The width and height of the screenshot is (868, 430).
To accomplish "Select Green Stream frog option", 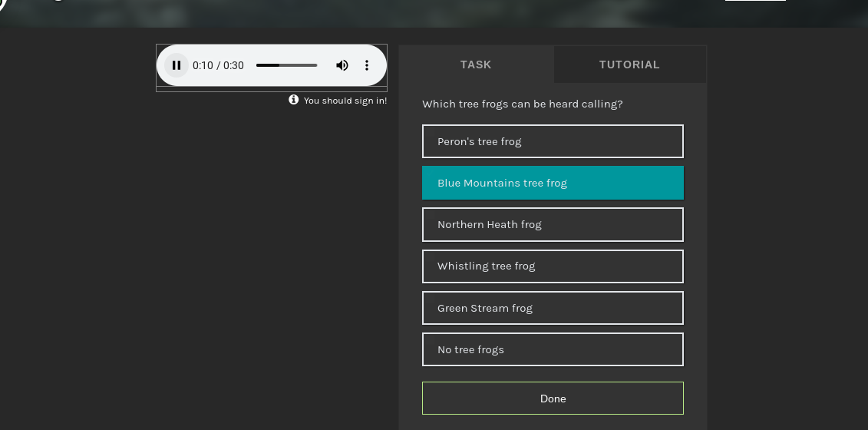I will [x=553, y=308].
